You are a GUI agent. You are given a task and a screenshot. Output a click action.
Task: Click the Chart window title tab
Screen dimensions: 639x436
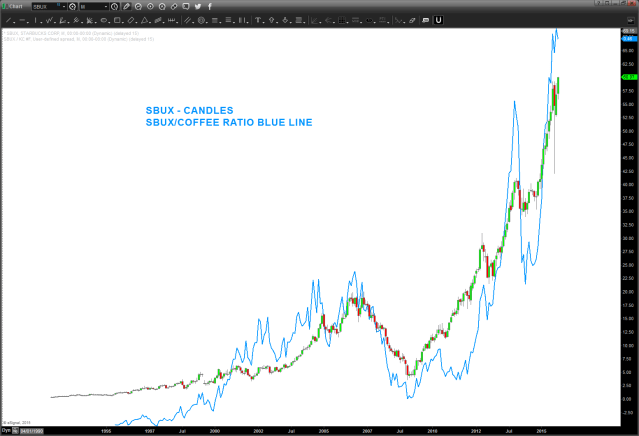[x=14, y=6]
